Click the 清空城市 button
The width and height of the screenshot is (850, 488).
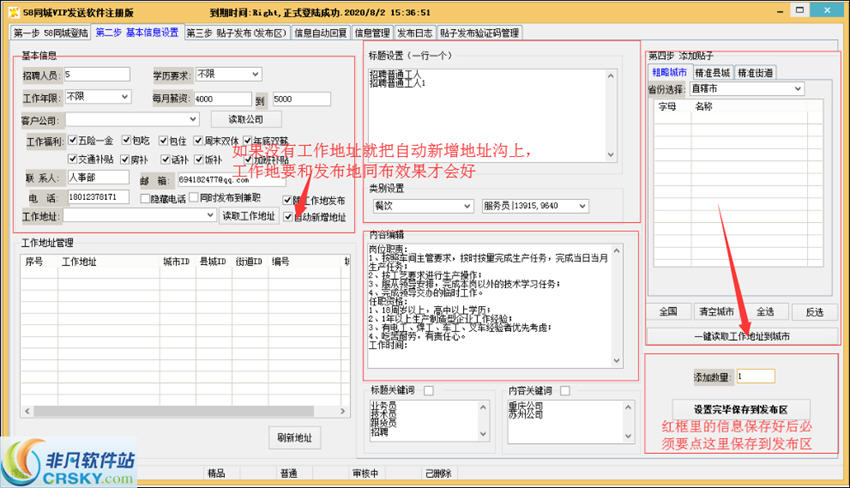point(717,312)
